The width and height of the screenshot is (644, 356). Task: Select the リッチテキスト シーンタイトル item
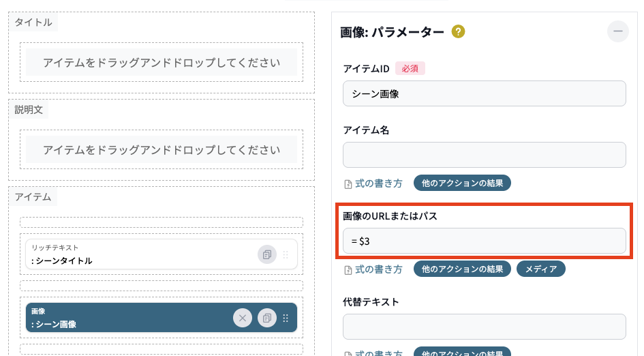coord(136,254)
